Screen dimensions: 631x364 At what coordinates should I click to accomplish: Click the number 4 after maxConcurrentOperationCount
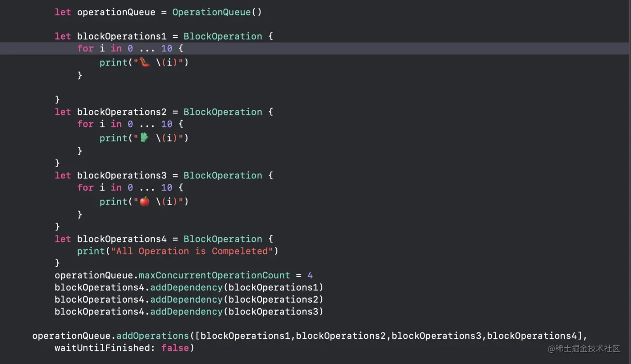(310, 275)
